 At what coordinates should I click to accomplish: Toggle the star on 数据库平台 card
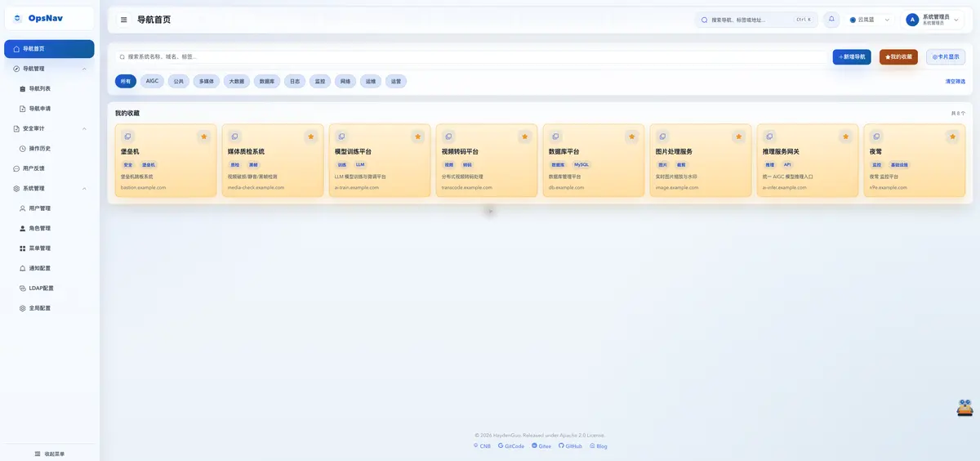click(631, 137)
